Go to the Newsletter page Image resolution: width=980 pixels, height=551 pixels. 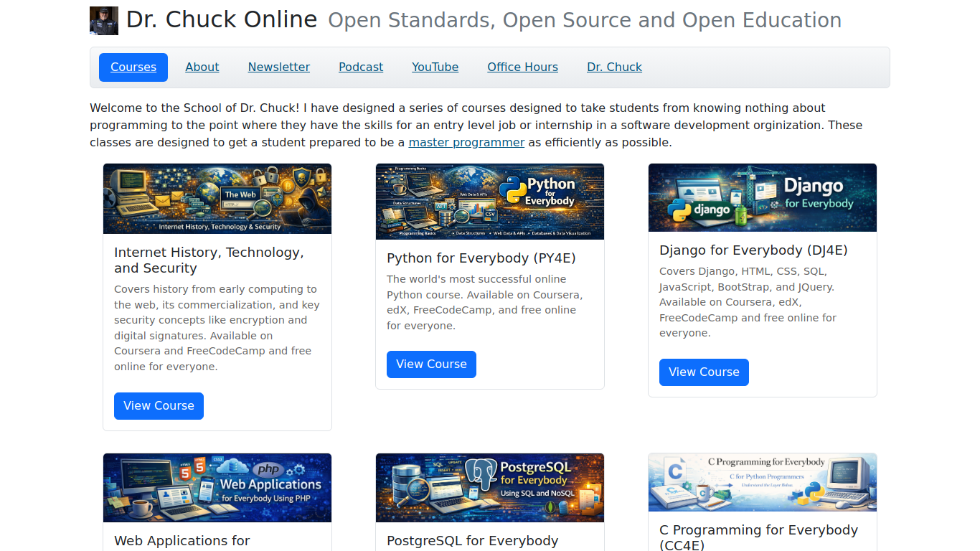click(279, 67)
